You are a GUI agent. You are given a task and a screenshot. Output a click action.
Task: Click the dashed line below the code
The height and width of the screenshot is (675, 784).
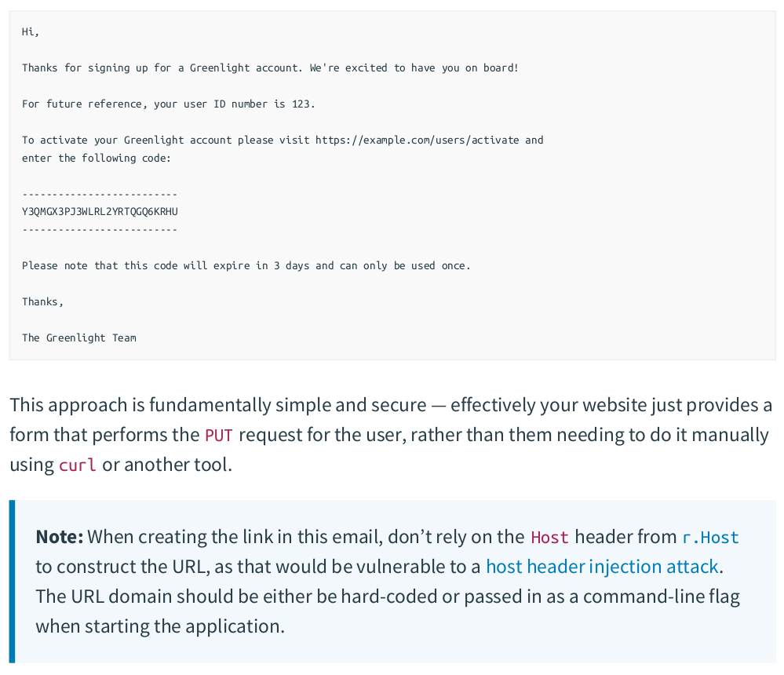point(100,230)
